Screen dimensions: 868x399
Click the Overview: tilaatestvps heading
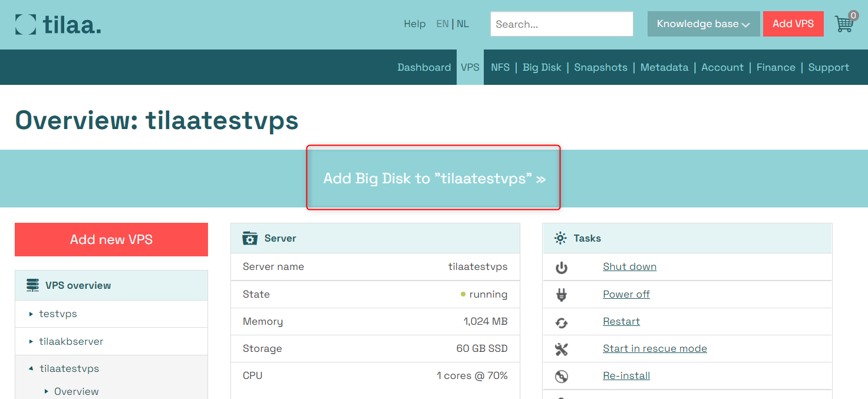click(157, 120)
